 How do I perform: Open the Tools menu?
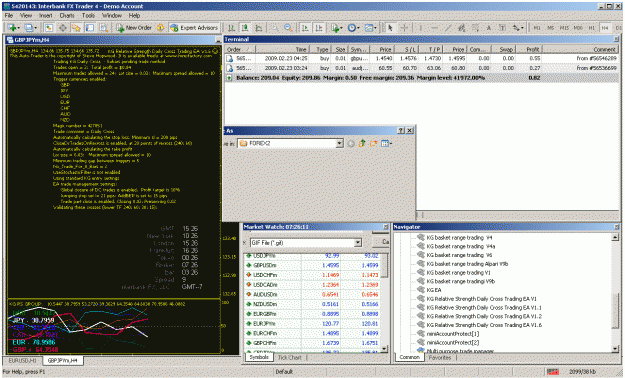(88, 16)
